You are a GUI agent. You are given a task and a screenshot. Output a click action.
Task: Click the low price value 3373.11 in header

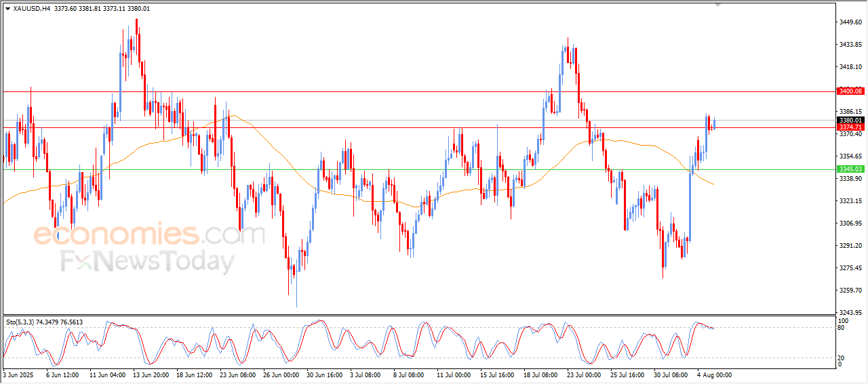(x=114, y=9)
